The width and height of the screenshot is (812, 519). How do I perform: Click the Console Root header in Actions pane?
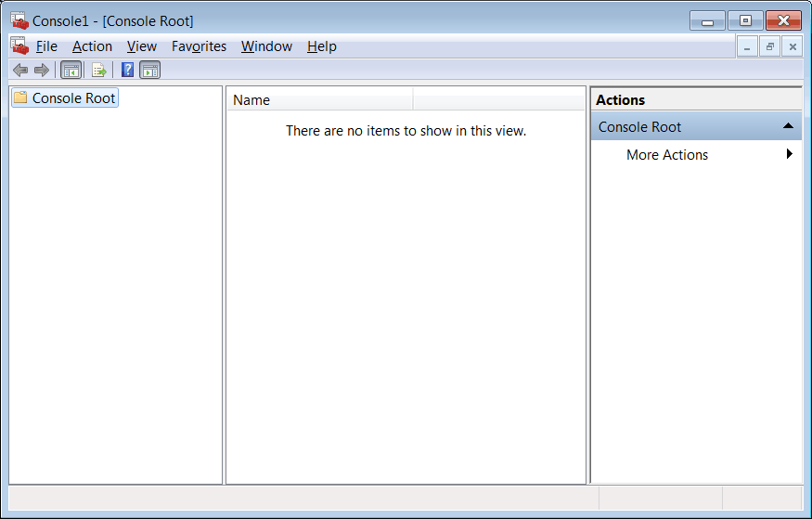(x=696, y=126)
